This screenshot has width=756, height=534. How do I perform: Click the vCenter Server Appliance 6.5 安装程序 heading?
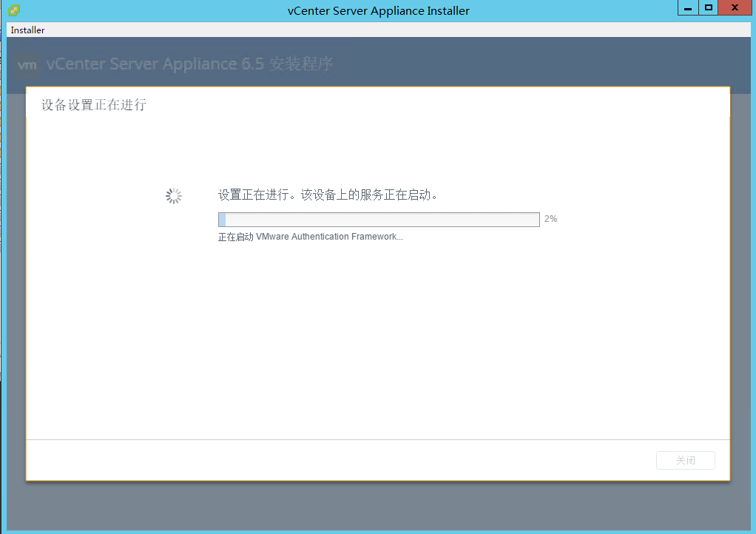[189, 64]
